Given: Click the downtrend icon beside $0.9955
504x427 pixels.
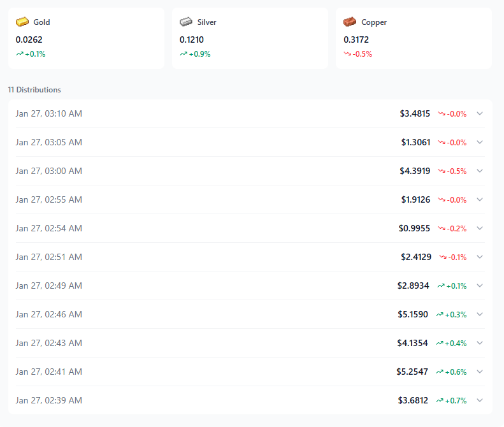Looking at the screenshot, I should (x=442, y=228).
